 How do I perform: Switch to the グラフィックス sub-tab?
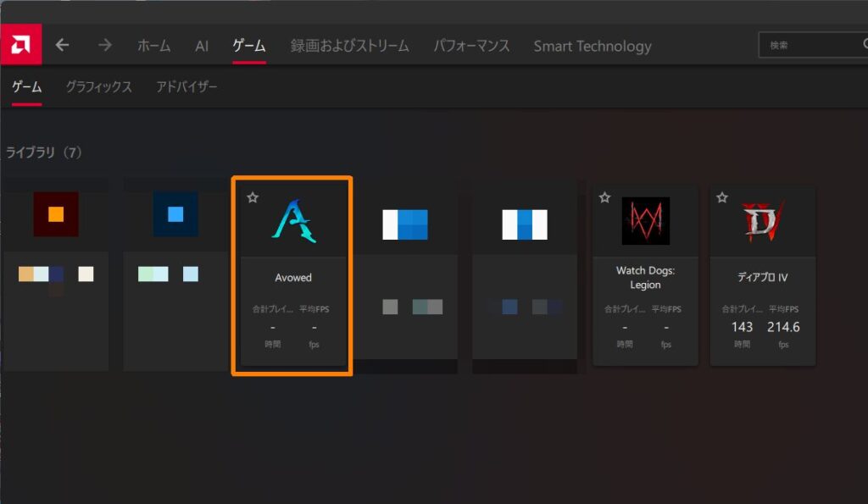click(99, 87)
